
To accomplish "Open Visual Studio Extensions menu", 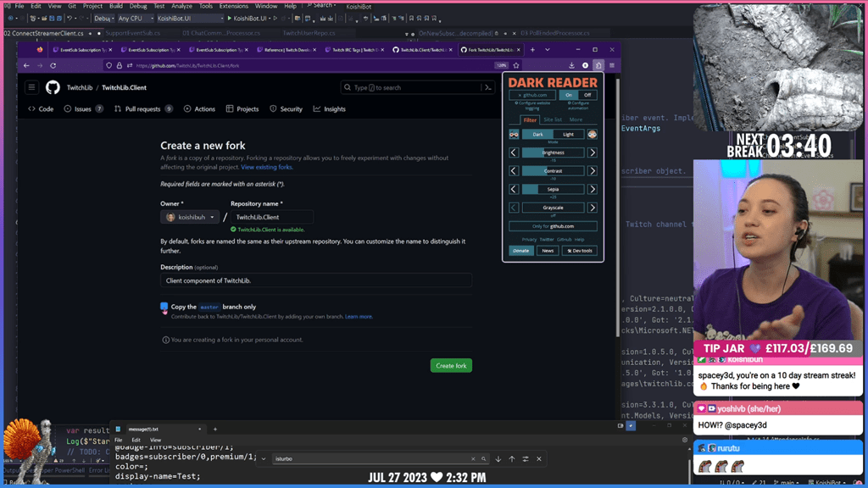I will tap(234, 6).
